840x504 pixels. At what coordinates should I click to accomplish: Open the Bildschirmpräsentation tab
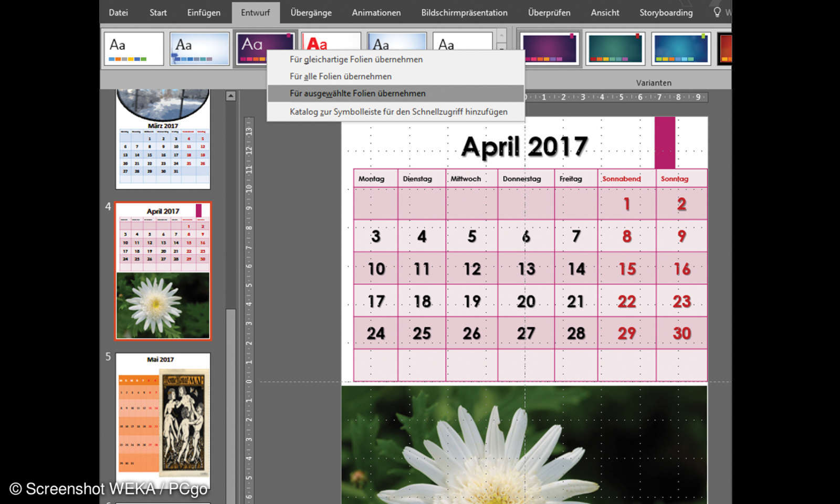coord(464,12)
